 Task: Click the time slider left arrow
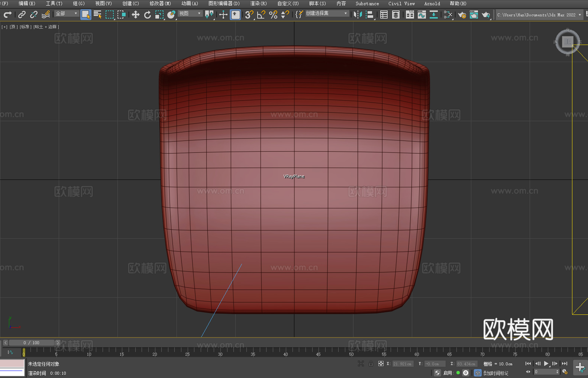pyautogui.click(x=6, y=343)
